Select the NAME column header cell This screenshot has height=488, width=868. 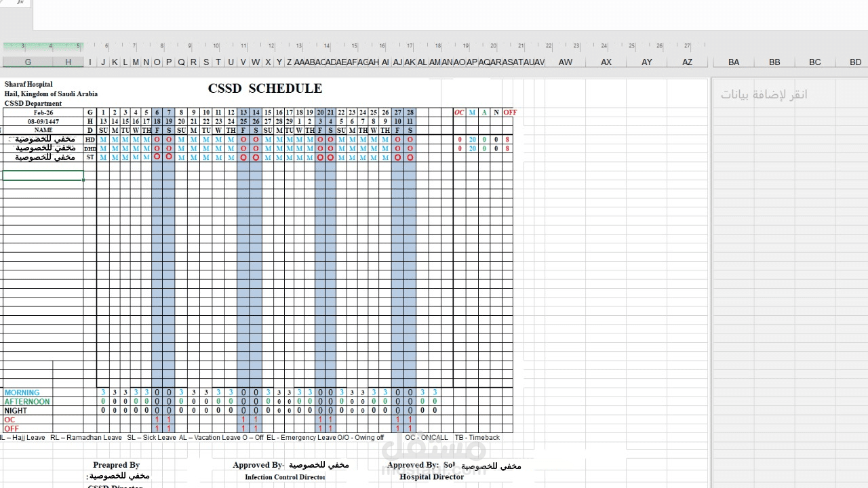click(43, 130)
